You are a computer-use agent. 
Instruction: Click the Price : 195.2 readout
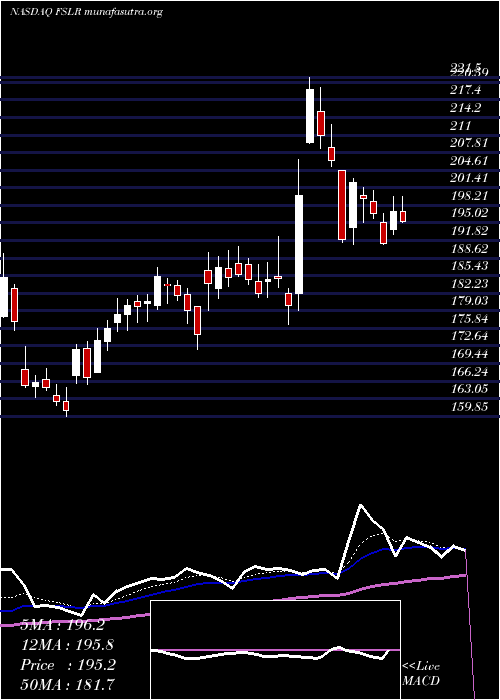click(x=68, y=665)
